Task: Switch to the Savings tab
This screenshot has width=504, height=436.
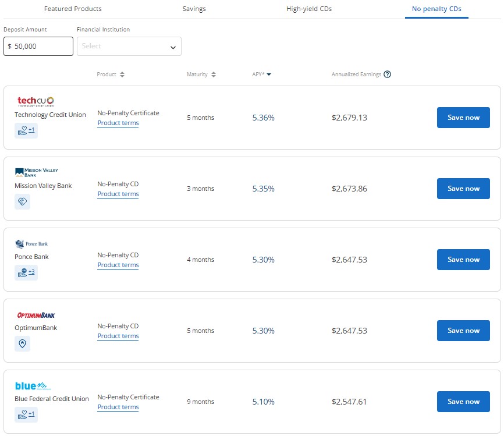Action: click(194, 9)
